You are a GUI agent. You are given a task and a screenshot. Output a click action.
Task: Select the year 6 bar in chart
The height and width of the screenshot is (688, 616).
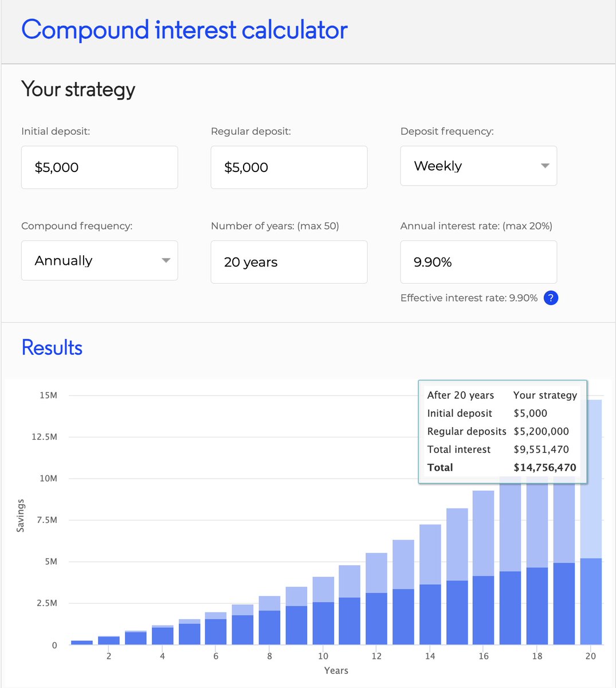pos(216,628)
